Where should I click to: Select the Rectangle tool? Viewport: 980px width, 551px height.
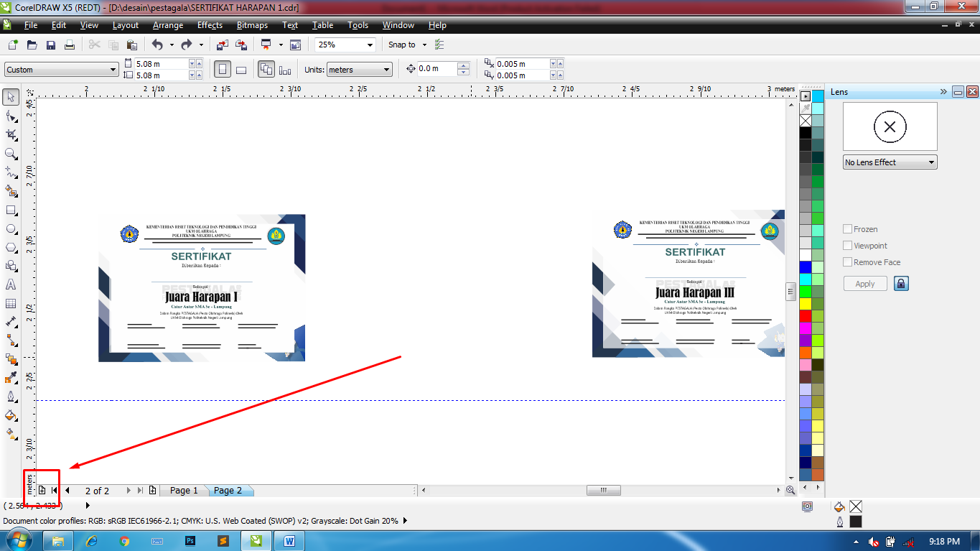pos(10,209)
